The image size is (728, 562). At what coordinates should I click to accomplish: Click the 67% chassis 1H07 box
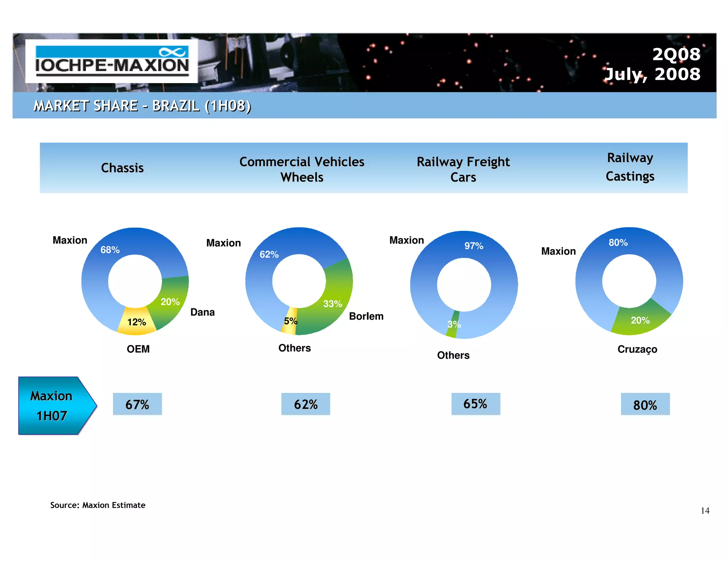click(x=137, y=404)
